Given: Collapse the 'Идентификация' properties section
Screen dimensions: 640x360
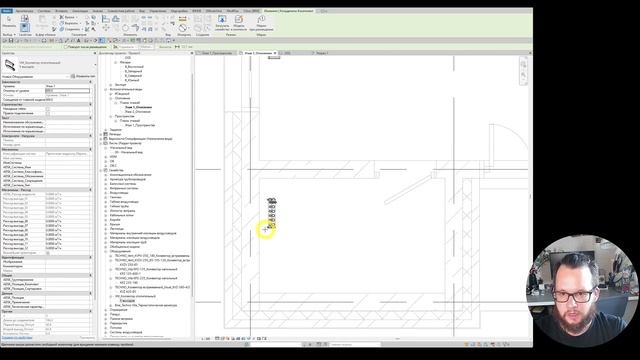Looking at the screenshot, I should [91, 258].
